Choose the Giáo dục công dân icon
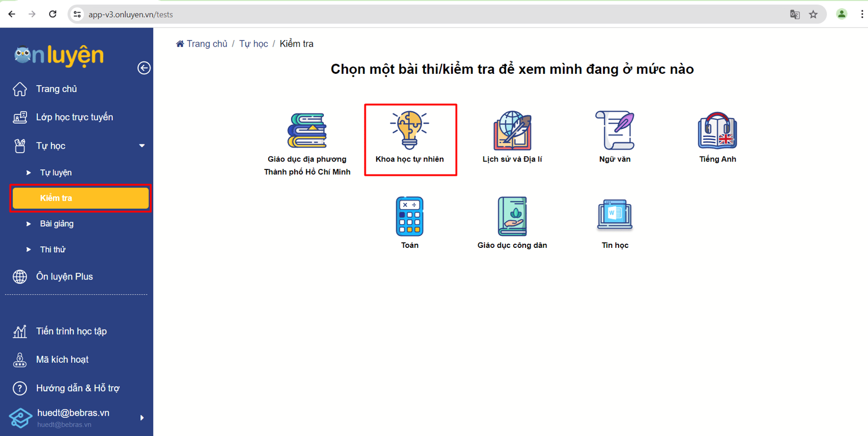The width and height of the screenshot is (868, 436). [512, 217]
